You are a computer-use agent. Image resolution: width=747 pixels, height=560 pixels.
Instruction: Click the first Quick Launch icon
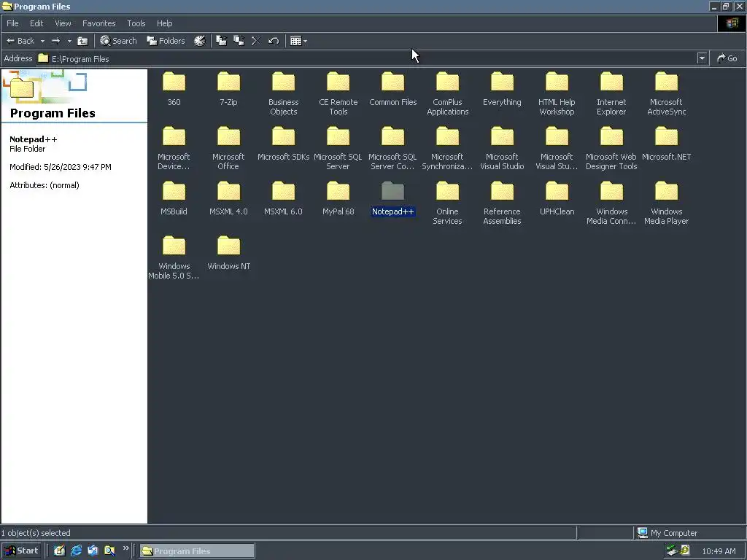(59, 551)
